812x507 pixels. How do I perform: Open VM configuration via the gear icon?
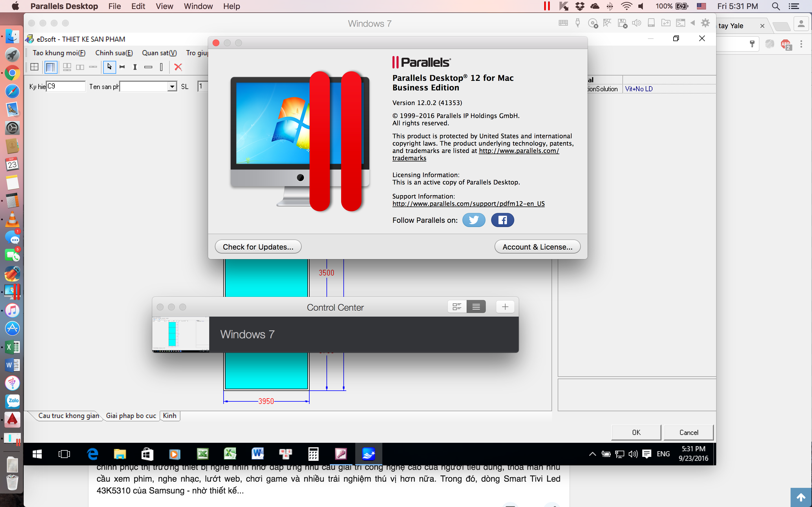click(705, 23)
